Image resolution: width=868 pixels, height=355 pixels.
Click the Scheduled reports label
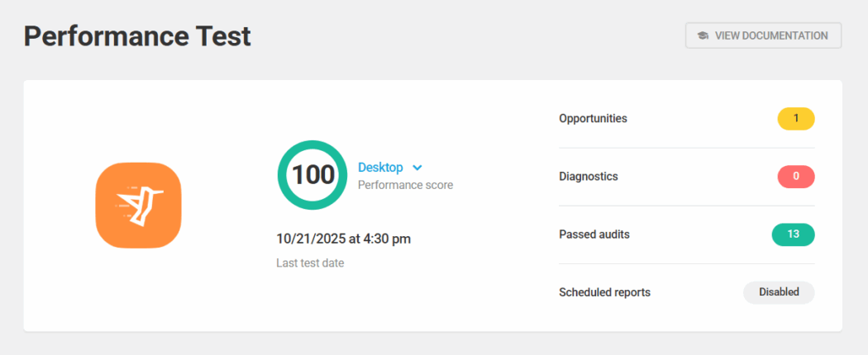[604, 292]
